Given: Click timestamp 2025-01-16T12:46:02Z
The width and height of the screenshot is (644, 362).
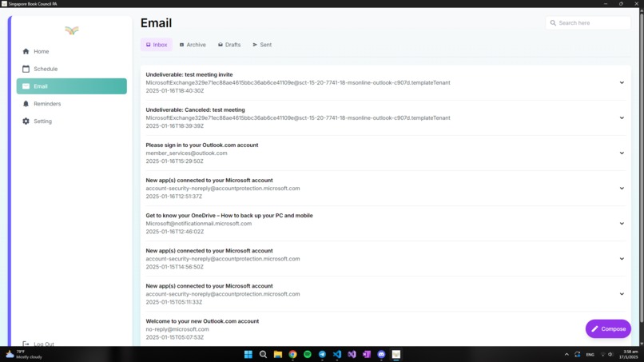Looking at the screenshot, I should point(174,232).
